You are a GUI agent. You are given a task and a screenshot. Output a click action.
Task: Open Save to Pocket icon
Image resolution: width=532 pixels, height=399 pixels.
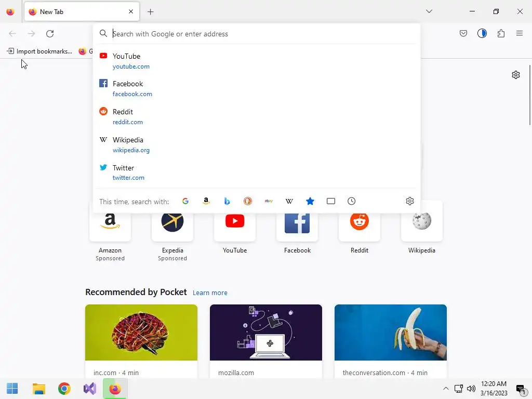[x=463, y=33]
